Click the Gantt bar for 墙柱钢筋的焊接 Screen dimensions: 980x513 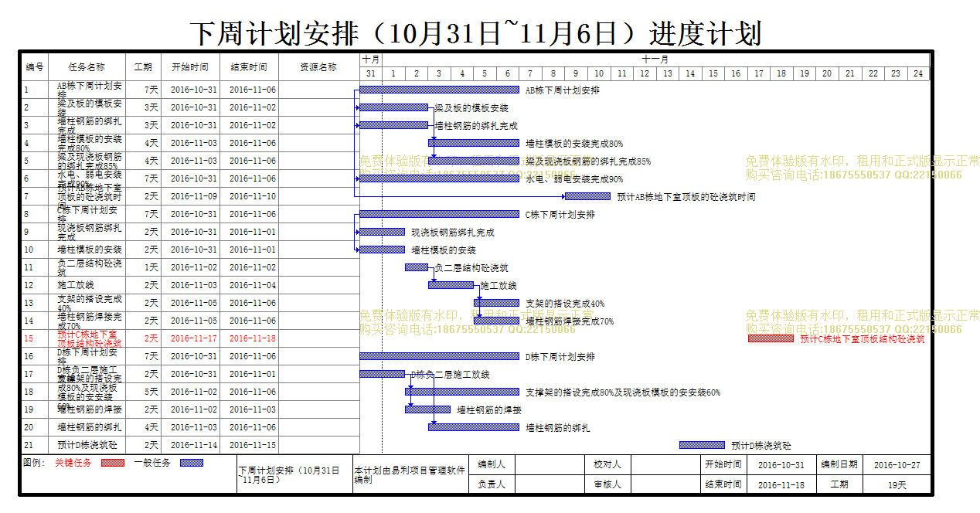[x=428, y=409]
